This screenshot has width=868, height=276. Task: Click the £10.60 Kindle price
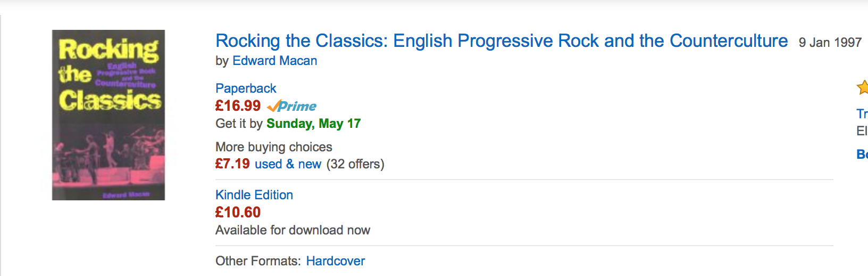(238, 212)
